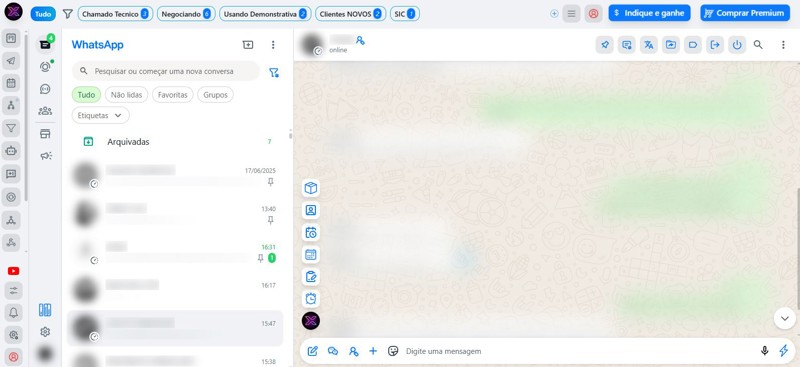Click the folder share icon in chat header
This screenshot has height=367, width=800.
670,45
